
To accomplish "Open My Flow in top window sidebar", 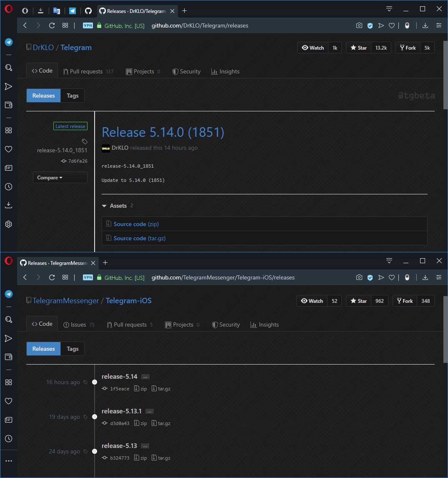I will pos(8,87).
